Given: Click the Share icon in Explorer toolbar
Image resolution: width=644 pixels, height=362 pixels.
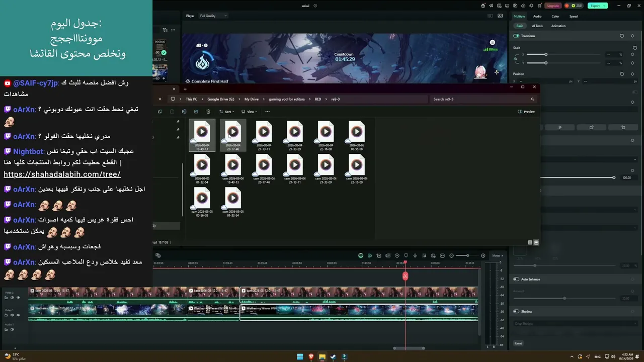Looking at the screenshot, I should [196, 112].
